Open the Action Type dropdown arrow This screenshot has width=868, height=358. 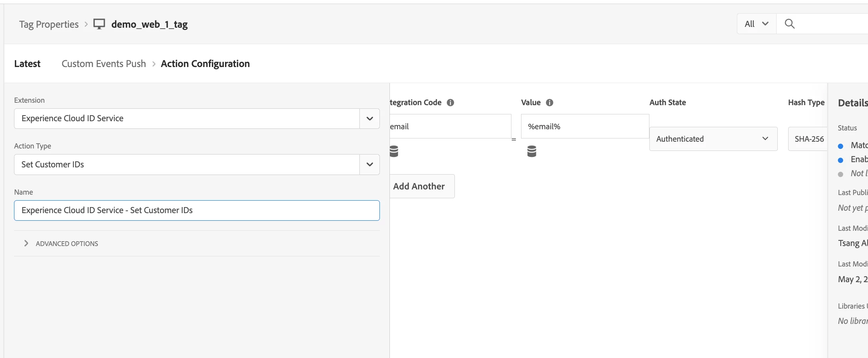[369, 165]
